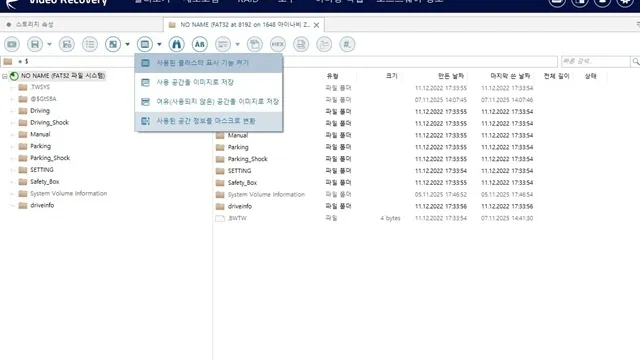The width and height of the screenshot is (640, 360).
Task: Click the AB rename toolbar icon
Action: click(200, 44)
